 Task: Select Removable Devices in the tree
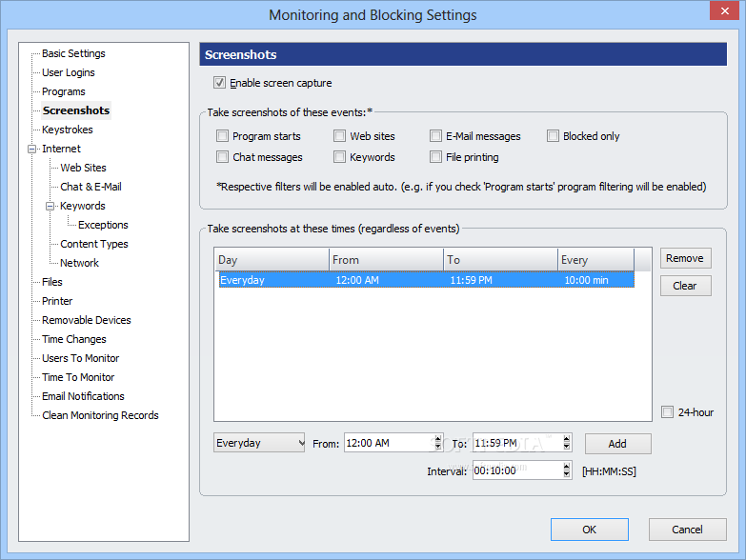tap(86, 320)
